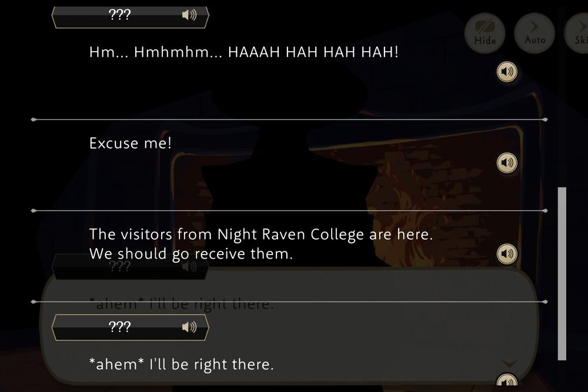Select the bright *ahem* I'll be right there line
The height and width of the screenshot is (392, 588).
(x=182, y=364)
